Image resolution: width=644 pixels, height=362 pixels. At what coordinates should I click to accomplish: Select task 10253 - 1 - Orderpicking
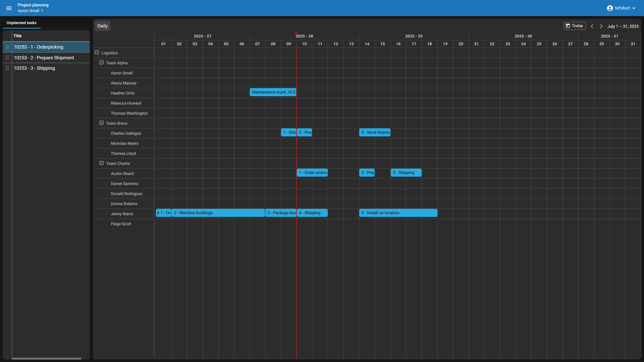click(51, 47)
